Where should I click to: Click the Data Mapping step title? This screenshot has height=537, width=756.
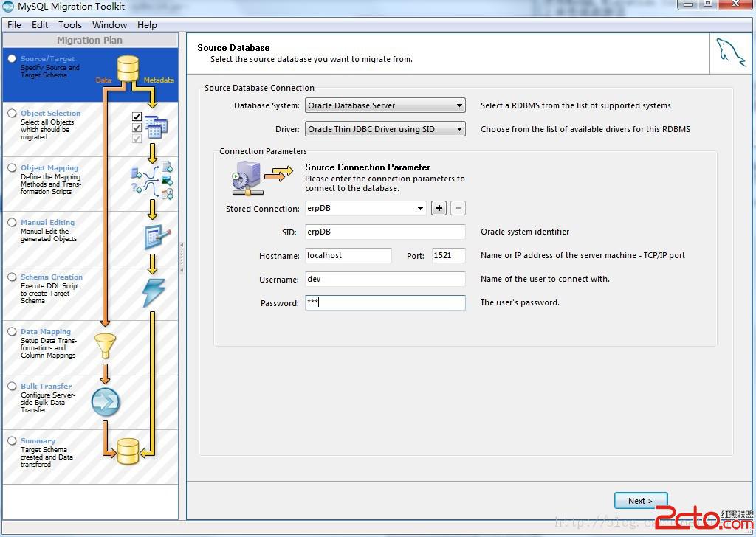tap(45, 331)
